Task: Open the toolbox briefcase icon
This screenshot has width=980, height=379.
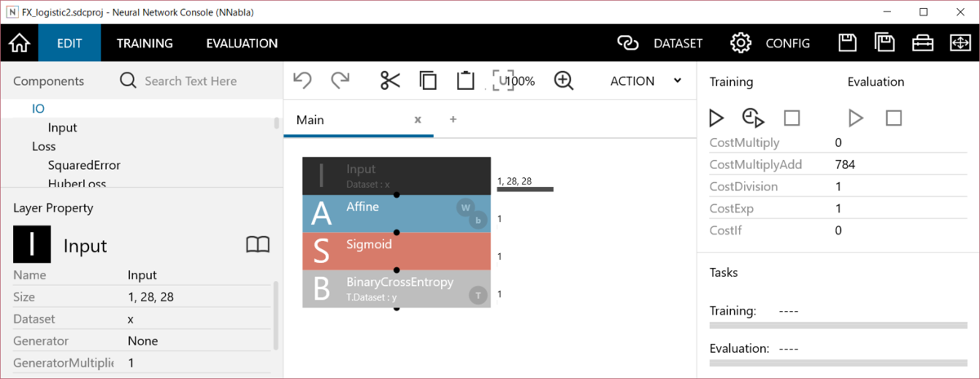Action: 923,42
